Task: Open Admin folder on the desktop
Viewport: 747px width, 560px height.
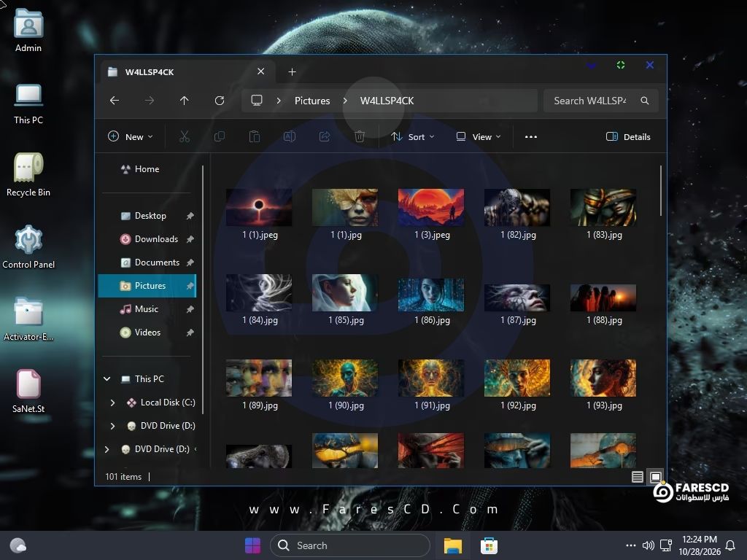Action: [28, 31]
